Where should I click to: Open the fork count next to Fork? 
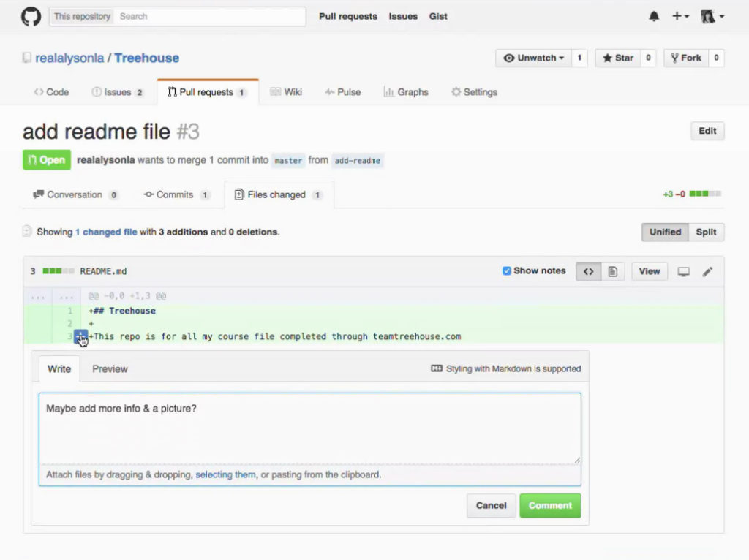point(716,58)
